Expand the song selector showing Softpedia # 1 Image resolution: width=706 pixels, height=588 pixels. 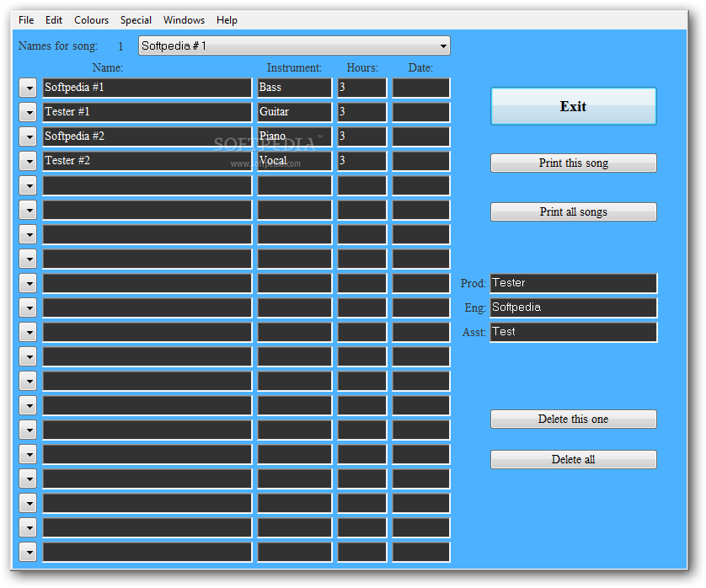(295, 46)
